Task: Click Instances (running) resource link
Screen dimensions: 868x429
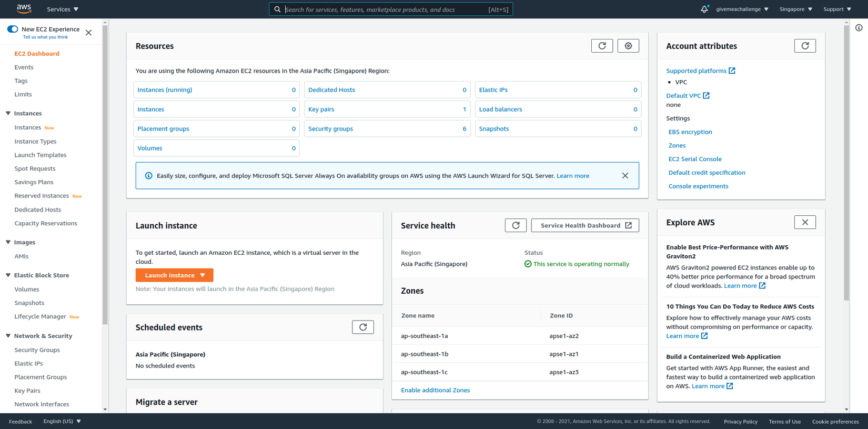Action: click(165, 90)
